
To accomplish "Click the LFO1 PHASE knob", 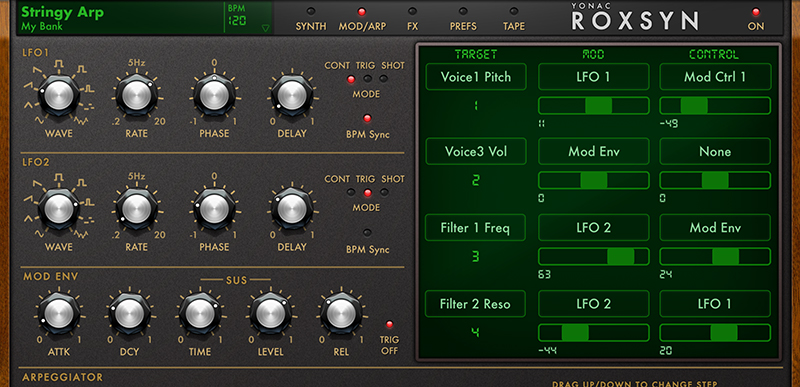I will click(x=214, y=95).
